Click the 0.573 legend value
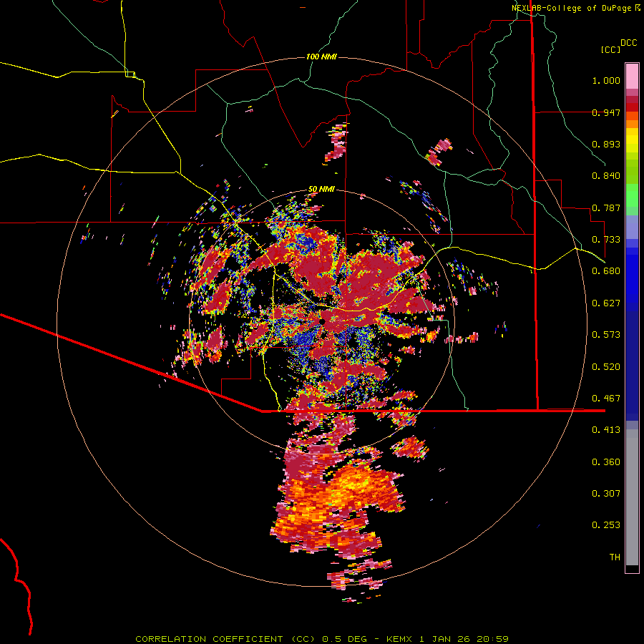The image size is (644, 644). 606,335
